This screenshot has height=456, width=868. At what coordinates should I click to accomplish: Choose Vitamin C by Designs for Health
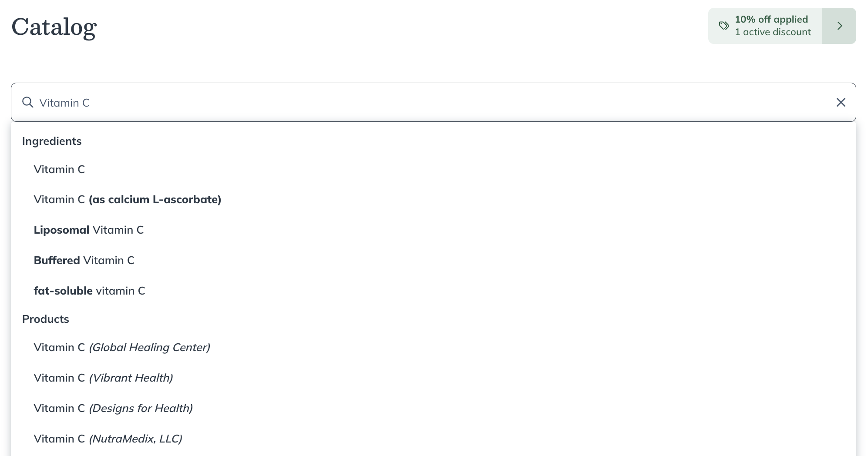113,408
